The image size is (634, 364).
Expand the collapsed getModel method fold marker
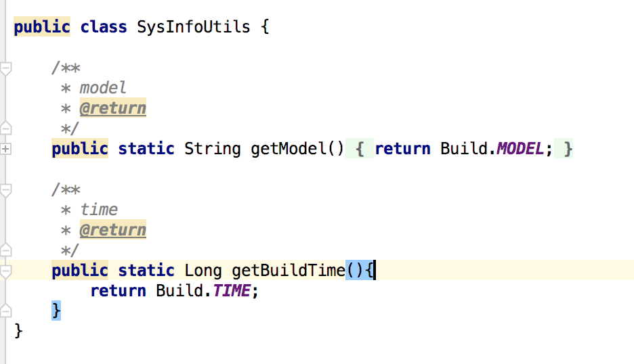[x=5, y=149]
